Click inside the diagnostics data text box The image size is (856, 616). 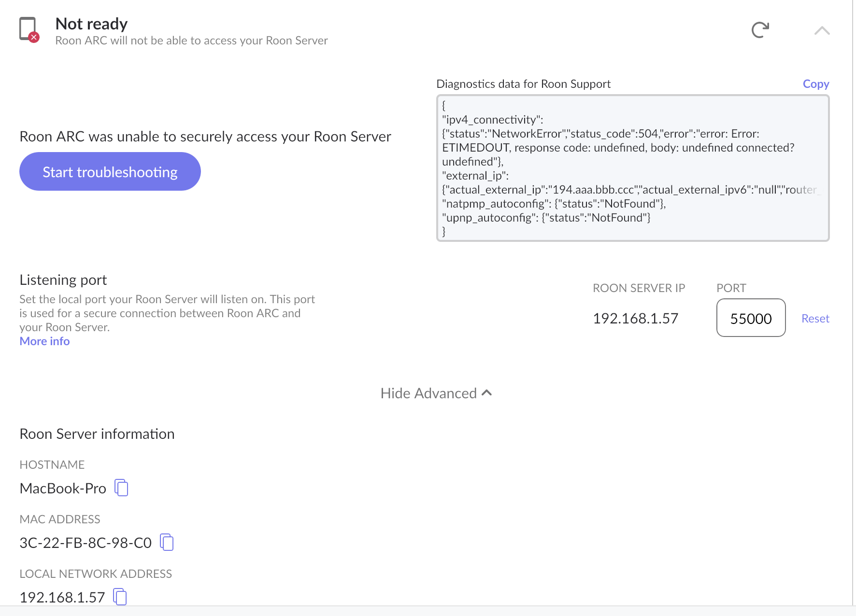(x=632, y=168)
